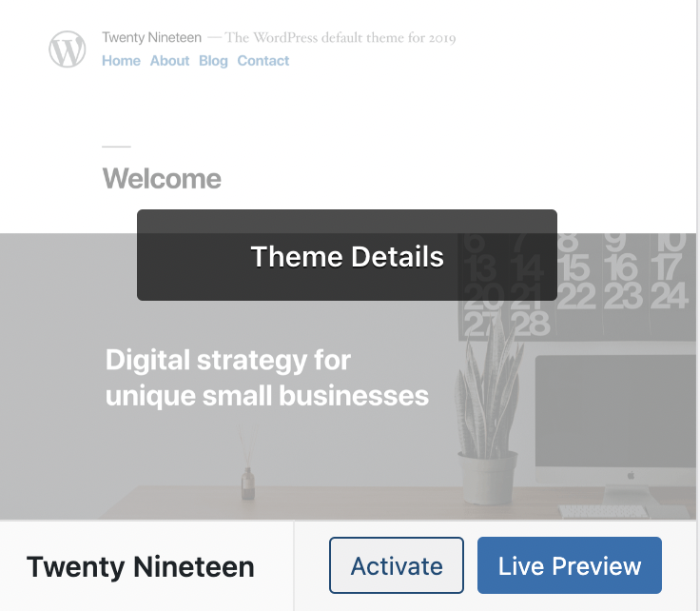Viewport: 700px width, 611px height.
Task: Click the short divider line above Welcome
Action: (x=117, y=146)
